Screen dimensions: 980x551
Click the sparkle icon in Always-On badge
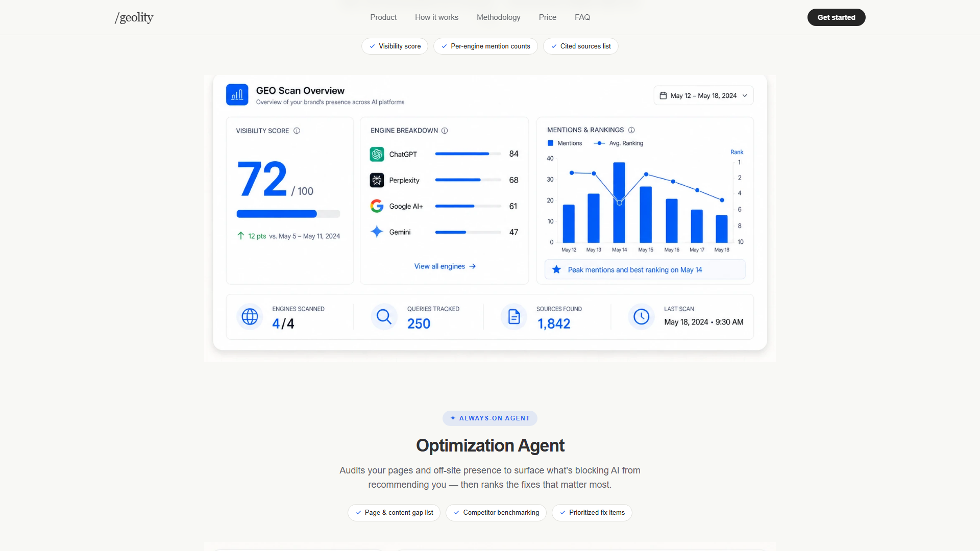[x=453, y=418]
